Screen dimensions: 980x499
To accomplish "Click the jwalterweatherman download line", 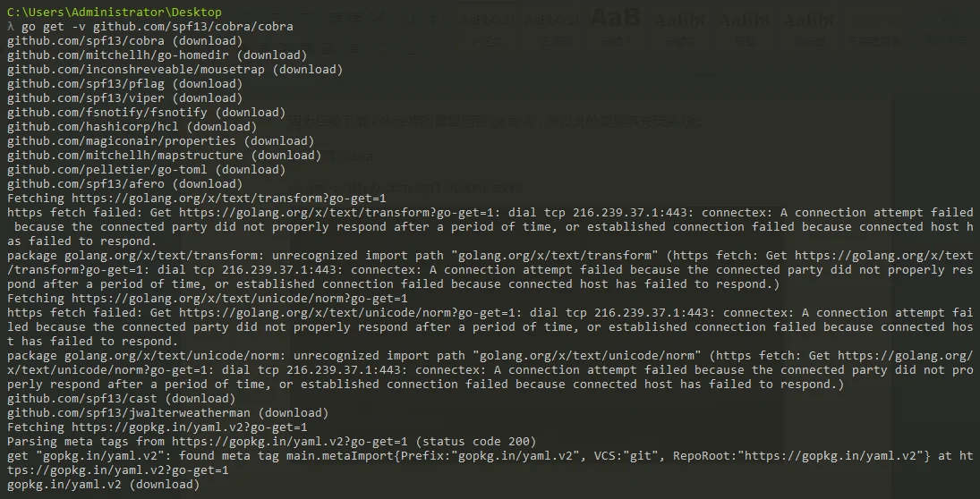I will click(x=167, y=413).
